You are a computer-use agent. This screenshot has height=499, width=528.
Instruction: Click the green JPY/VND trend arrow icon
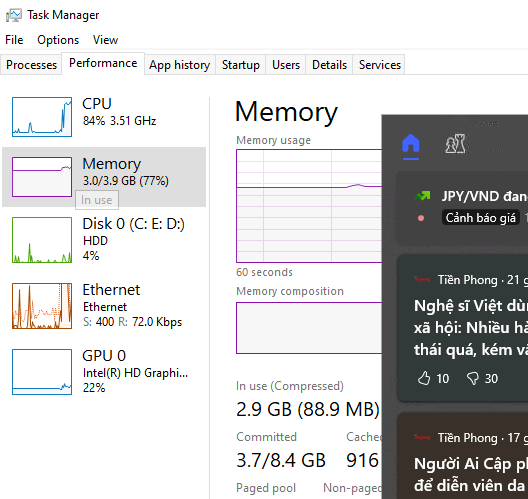pos(423,196)
